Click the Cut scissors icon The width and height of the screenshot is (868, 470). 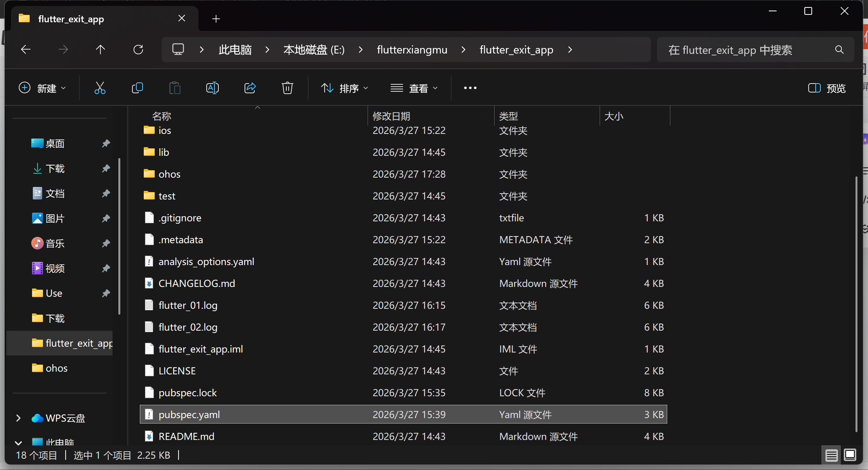pos(100,88)
